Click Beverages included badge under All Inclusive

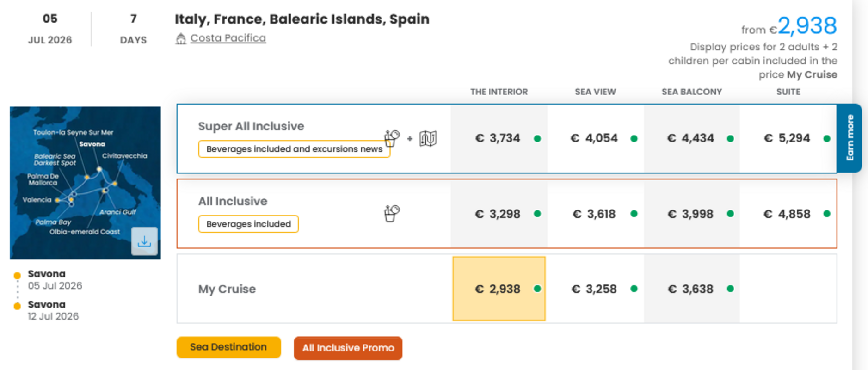(248, 224)
